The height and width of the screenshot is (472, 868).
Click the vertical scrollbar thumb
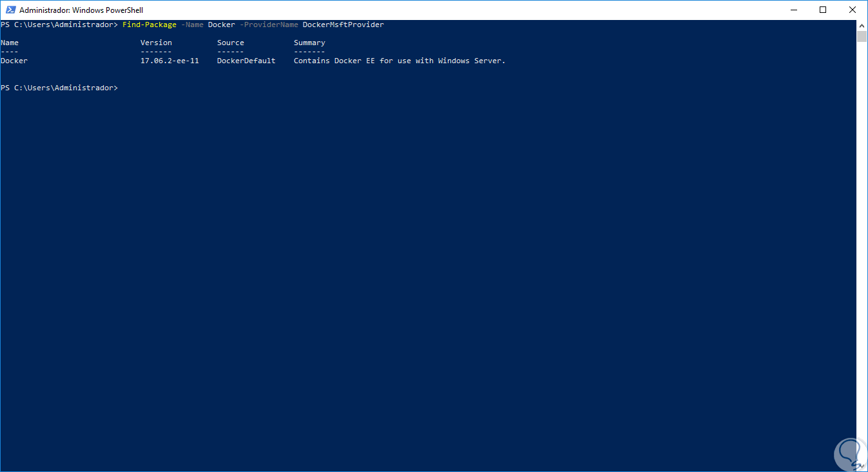click(862, 36)
